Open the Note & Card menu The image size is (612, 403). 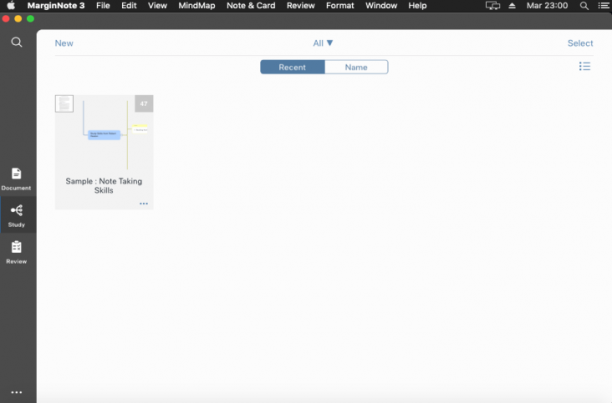pos(251,5)
